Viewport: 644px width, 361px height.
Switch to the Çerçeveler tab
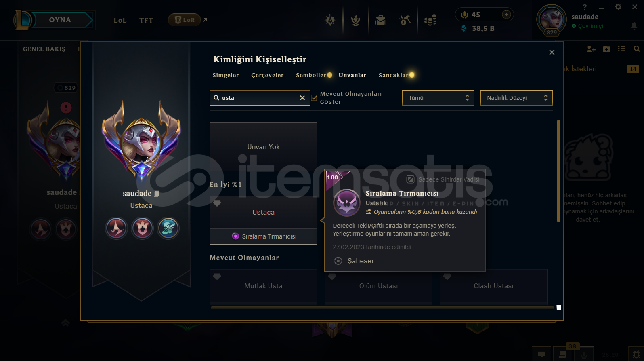tap(267, 75)
